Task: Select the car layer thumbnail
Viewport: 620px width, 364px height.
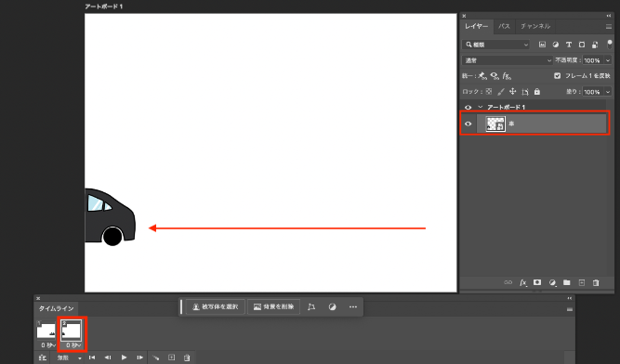Action: [495, 124]
